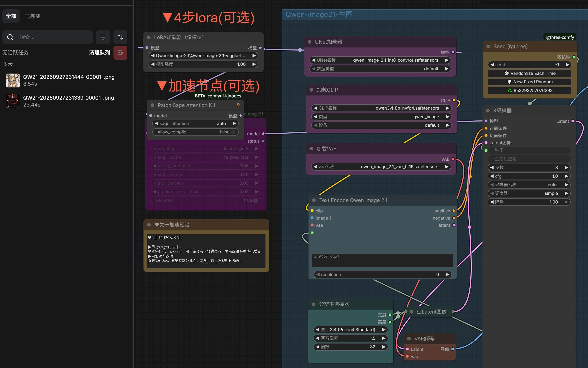Click the 步数 value field showing 8

[x=529, y=168]
